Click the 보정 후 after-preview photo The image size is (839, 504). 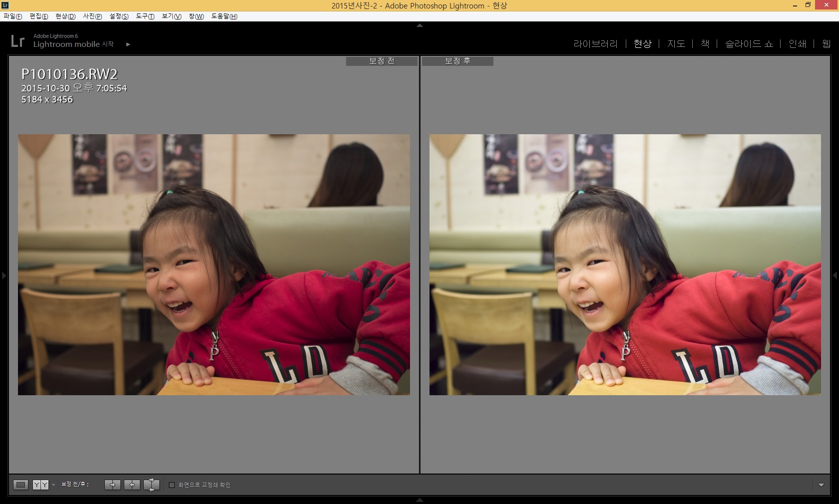point(625,264)
